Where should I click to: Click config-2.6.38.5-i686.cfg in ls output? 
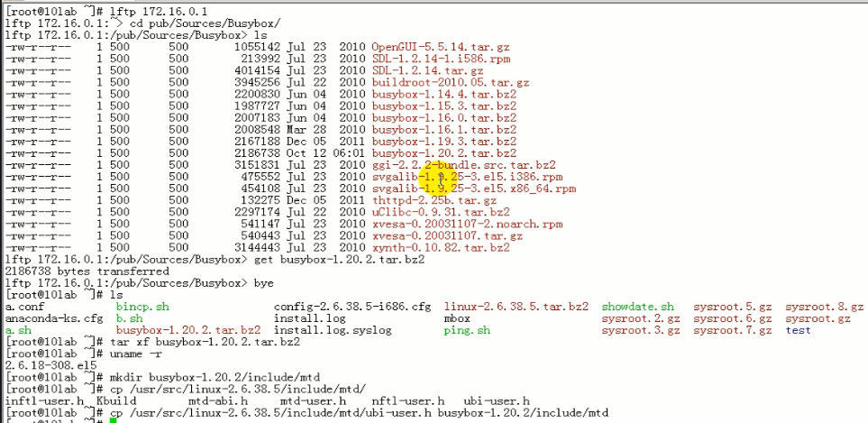pos(352,307)
